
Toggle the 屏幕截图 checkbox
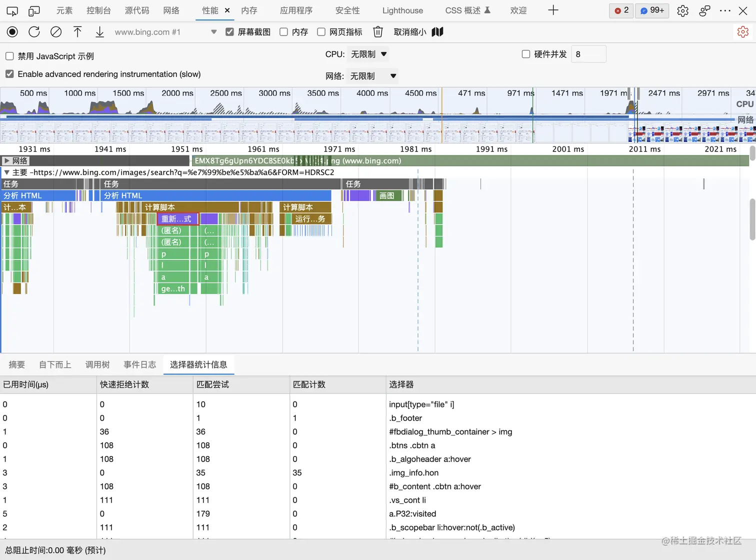[x=229, y=32]
